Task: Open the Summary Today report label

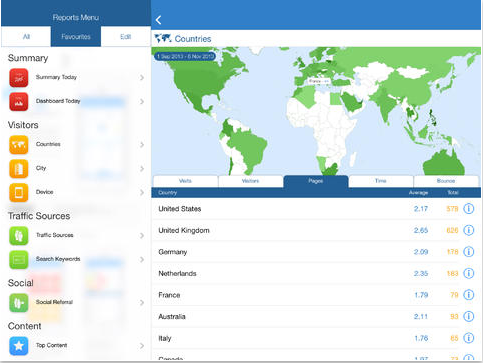Action: click(56, 77)
